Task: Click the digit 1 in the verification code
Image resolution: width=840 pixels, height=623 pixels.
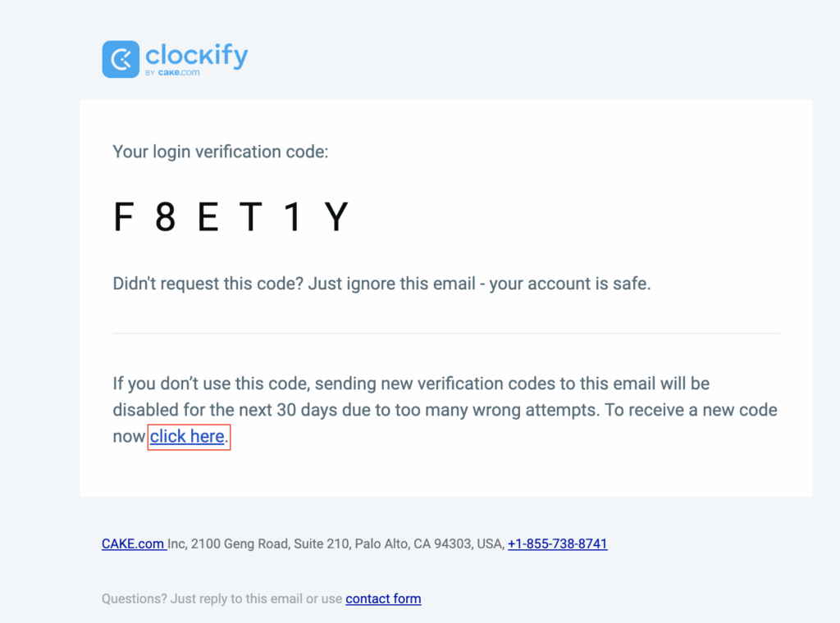Action: click(x=292, y=216)
